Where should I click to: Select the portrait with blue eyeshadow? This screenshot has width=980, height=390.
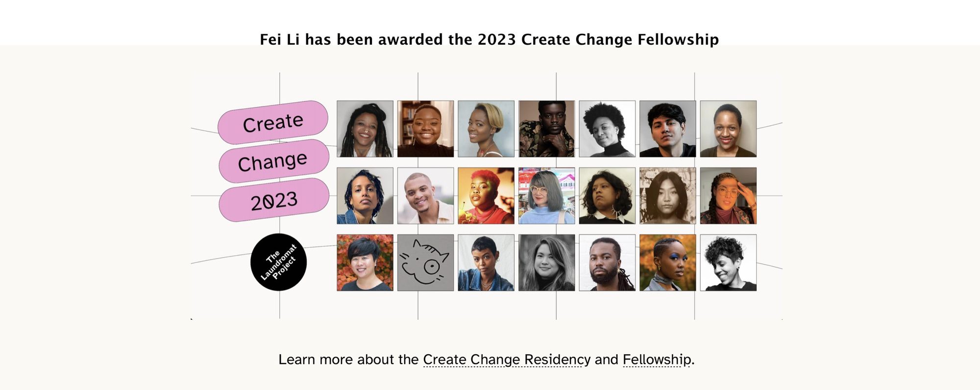click(668, 262)
